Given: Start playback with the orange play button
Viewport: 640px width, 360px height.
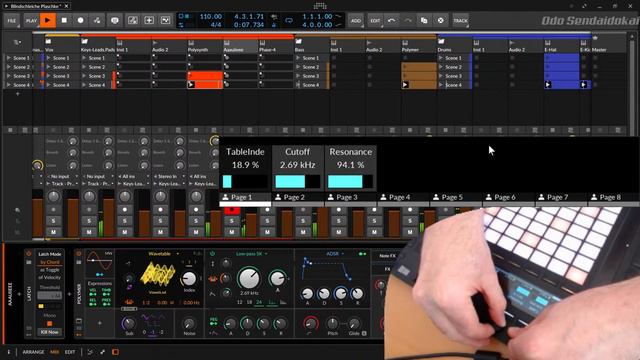Looking at the screenshot, I should (47, 20).
